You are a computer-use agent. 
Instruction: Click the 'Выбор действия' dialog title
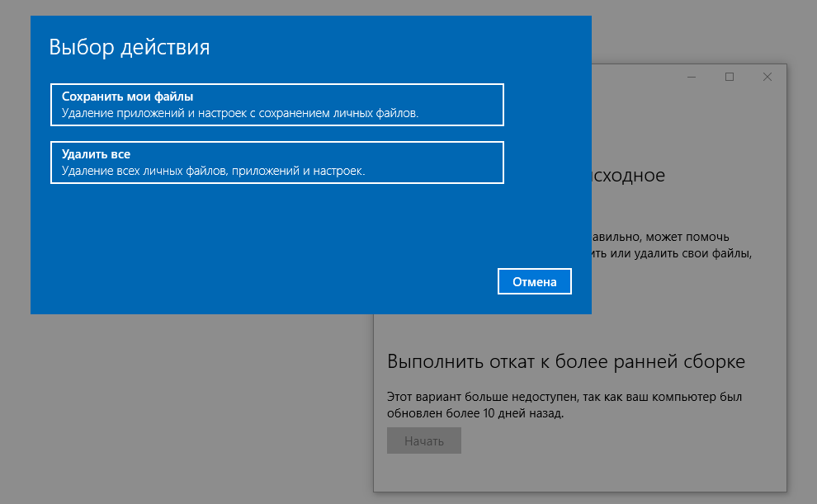(x=130, y=47)
